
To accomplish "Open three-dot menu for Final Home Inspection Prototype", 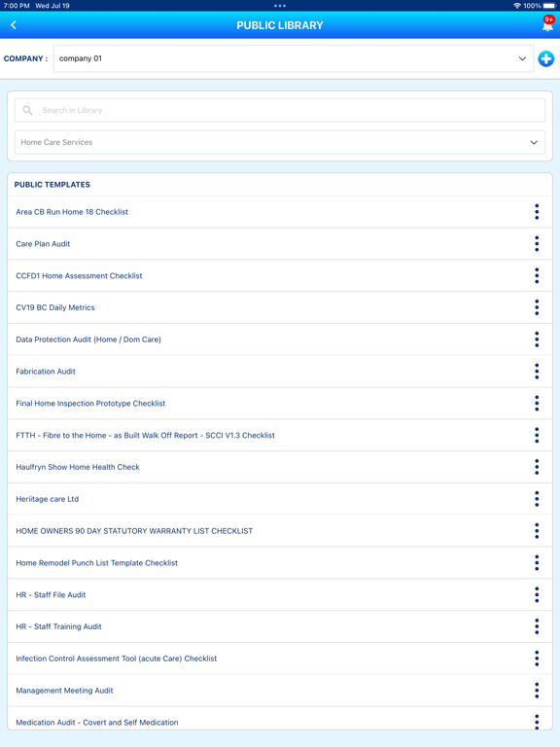I will tap(537, 404).
